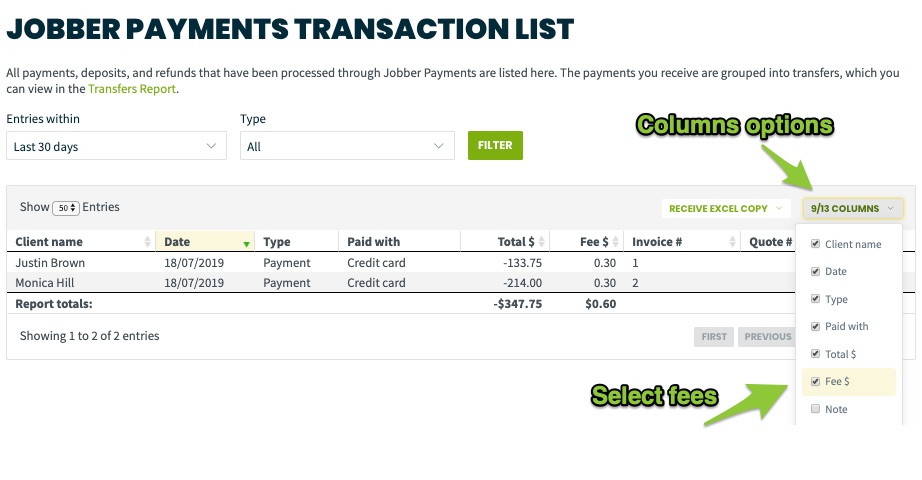Expand the 9/13 Columns dropdown
The width and height of the screenshot is (922, 480).
pyautogui.click(x=853, y=208)
